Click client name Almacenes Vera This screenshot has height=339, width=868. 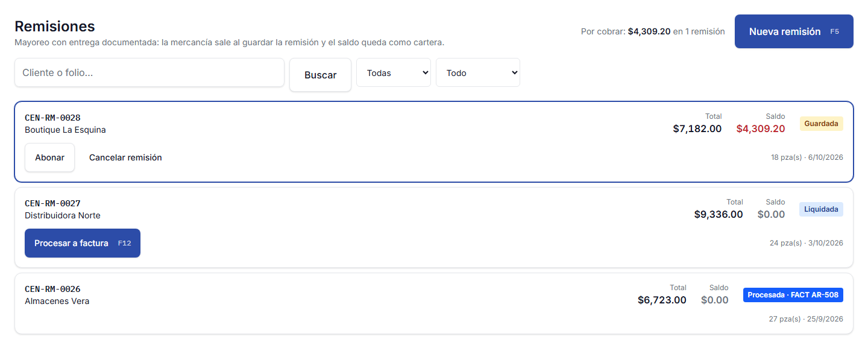pyautogui.click(x=57, y=301)
